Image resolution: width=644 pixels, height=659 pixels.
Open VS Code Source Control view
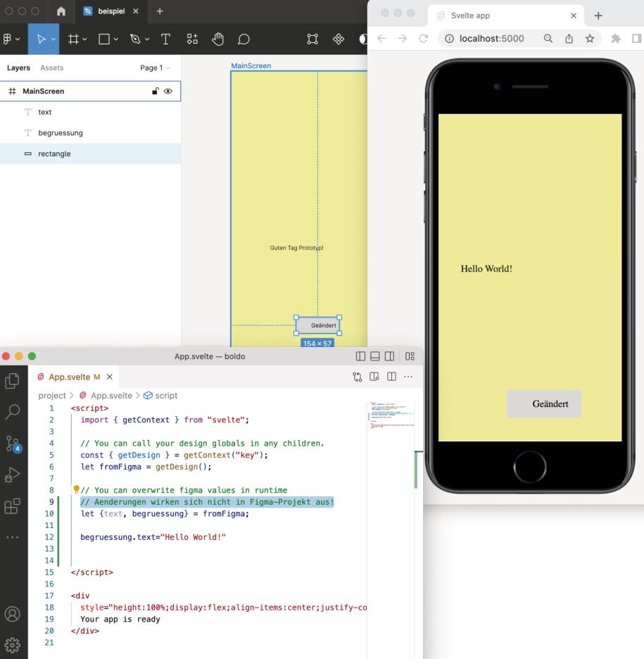click(x=13, y=444)
